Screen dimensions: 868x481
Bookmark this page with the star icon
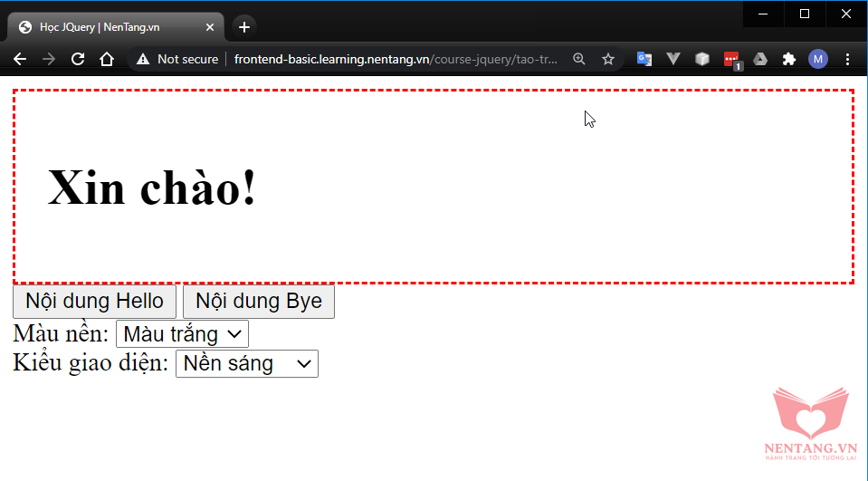(608, 59)
